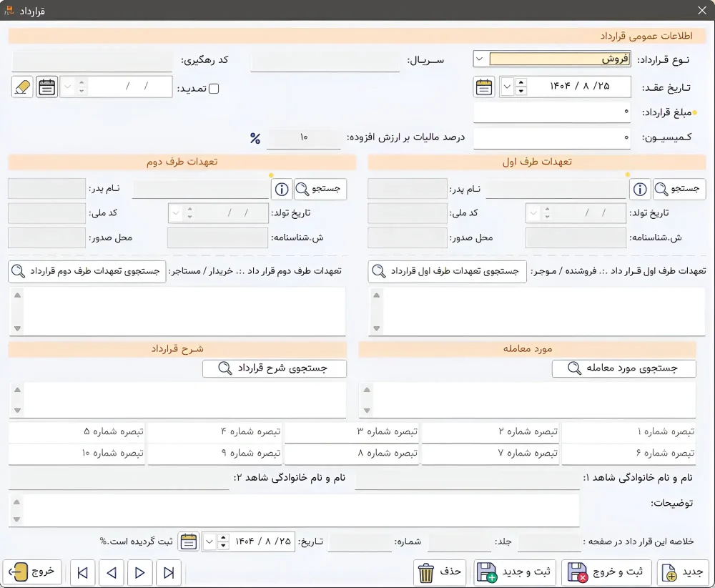This screenshot has height=588, width=715.
Task: Click جستجو button for second party
Action: pyautogui.click(x=320, y=189)
